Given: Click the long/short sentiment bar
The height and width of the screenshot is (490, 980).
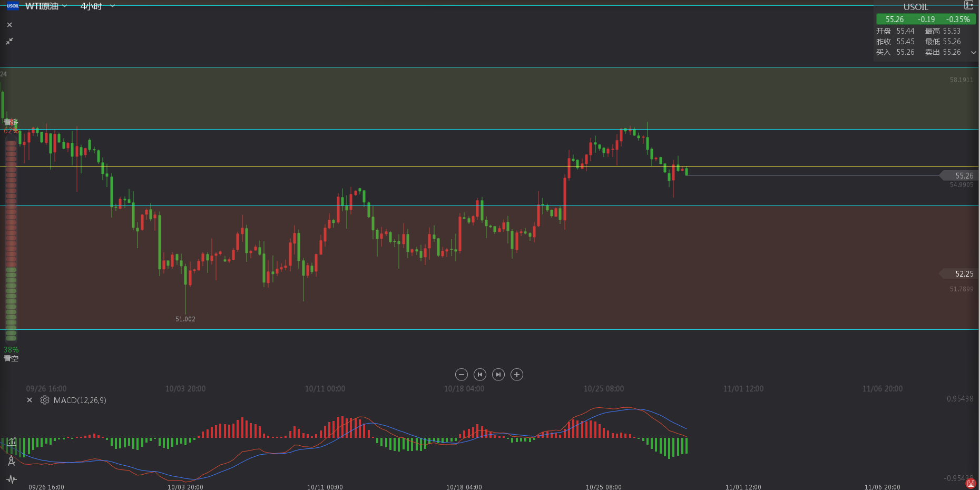Looking at the screenshot, I should [x=11, y=240].
